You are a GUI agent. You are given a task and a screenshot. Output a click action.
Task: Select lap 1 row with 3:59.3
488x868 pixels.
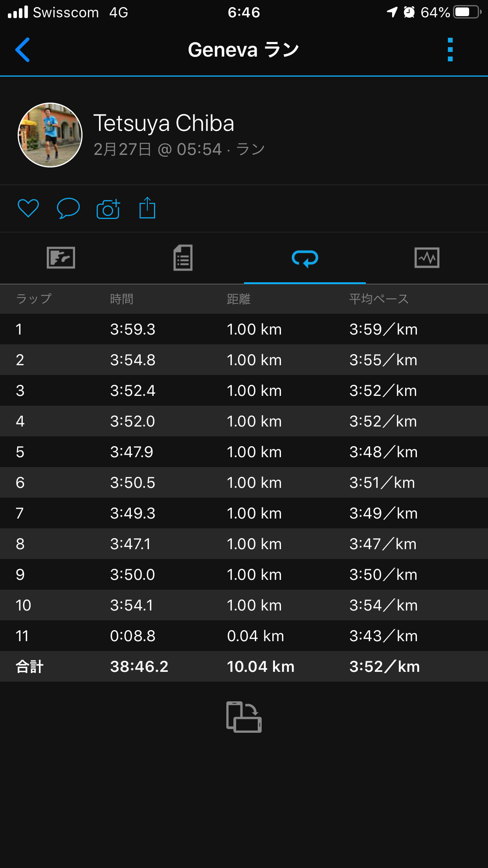tap(244, 329)
